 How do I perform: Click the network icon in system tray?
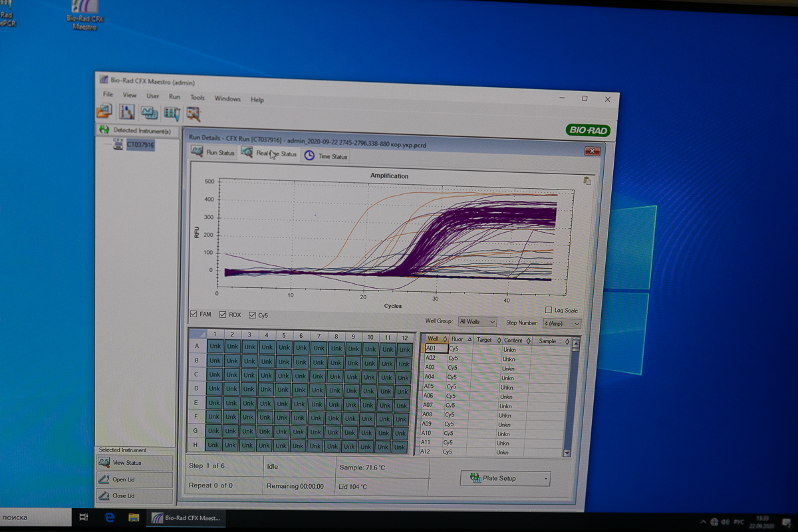(x=714, y=522)
